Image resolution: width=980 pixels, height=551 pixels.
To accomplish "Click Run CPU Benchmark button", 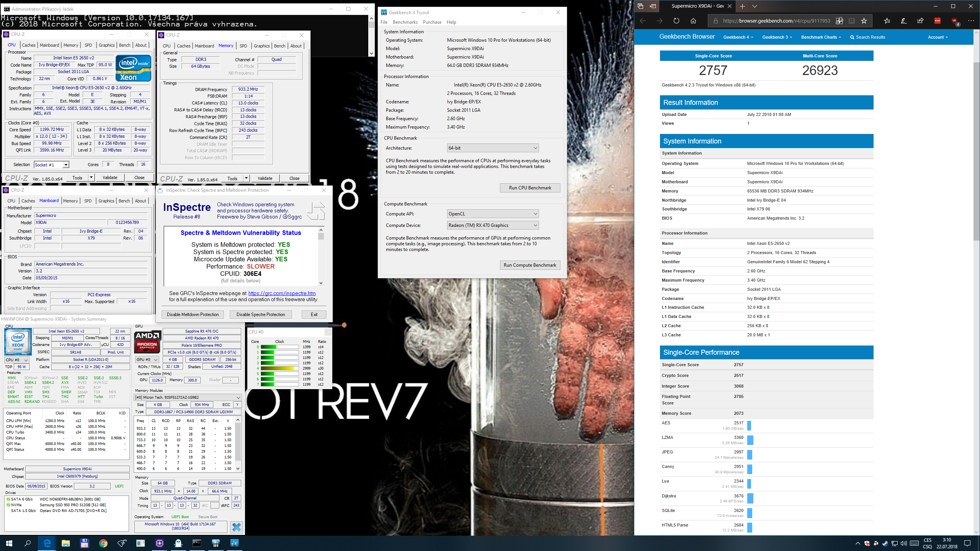I will pos(530,188).
